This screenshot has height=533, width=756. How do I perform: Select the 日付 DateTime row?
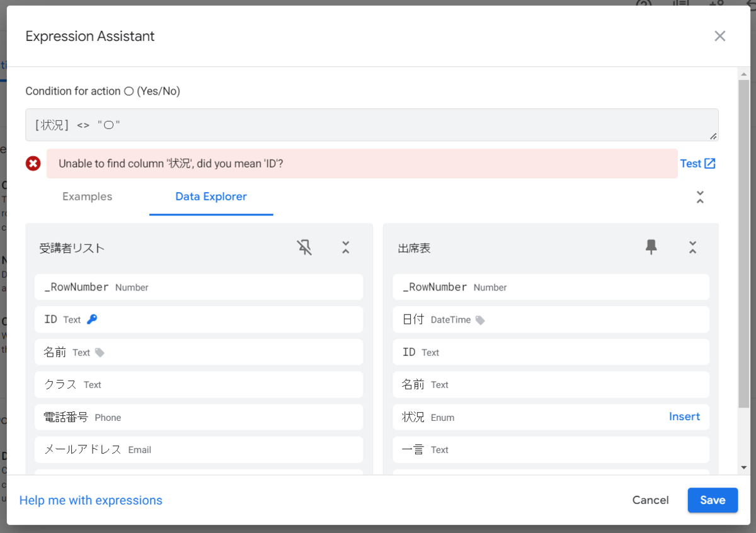551,319
